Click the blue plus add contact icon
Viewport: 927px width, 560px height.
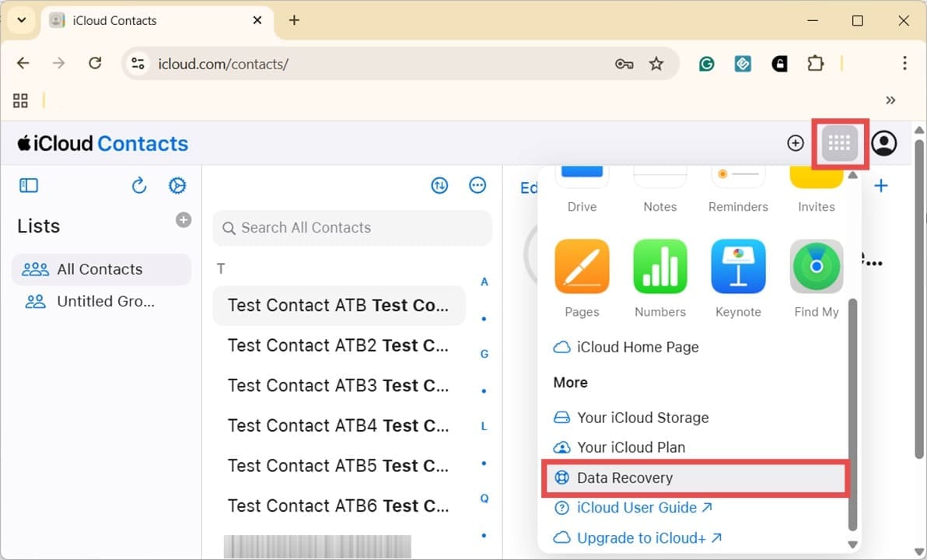pyautogui.click(x=881, y=186)
